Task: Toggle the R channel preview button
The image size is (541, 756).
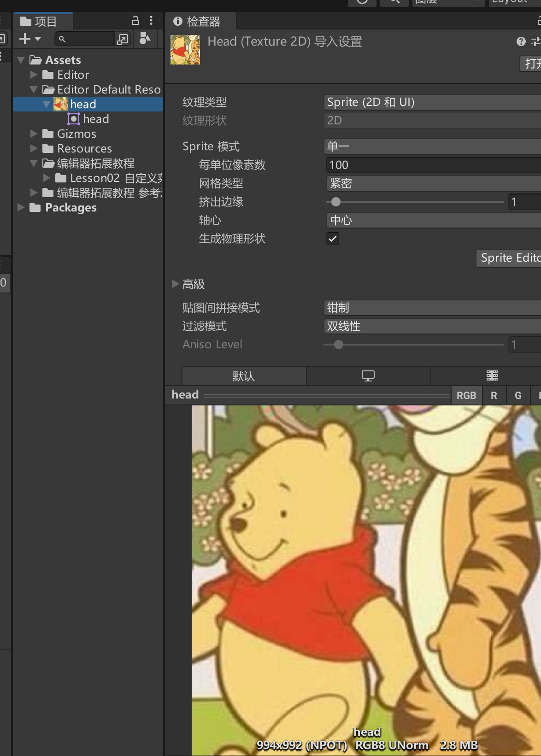Action: (494, 395)
